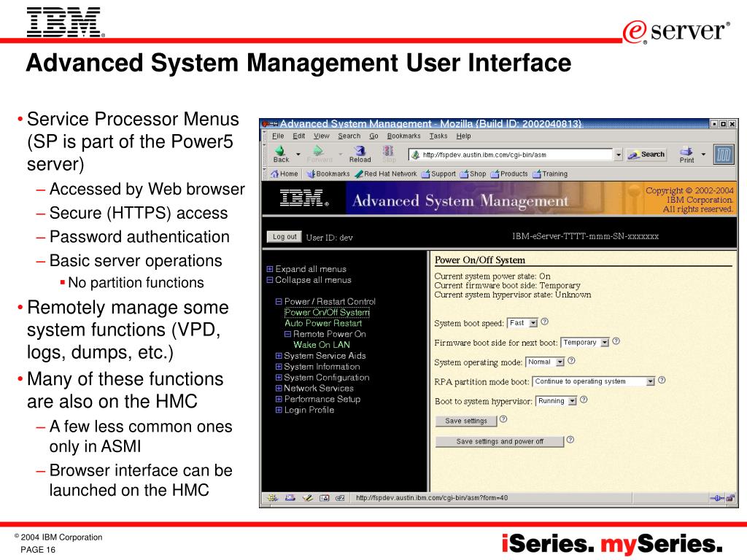Screen dimensions: 747x560
Task: Click the Back arrow icon in browser toolbar
Action: (x=280, y=151)
